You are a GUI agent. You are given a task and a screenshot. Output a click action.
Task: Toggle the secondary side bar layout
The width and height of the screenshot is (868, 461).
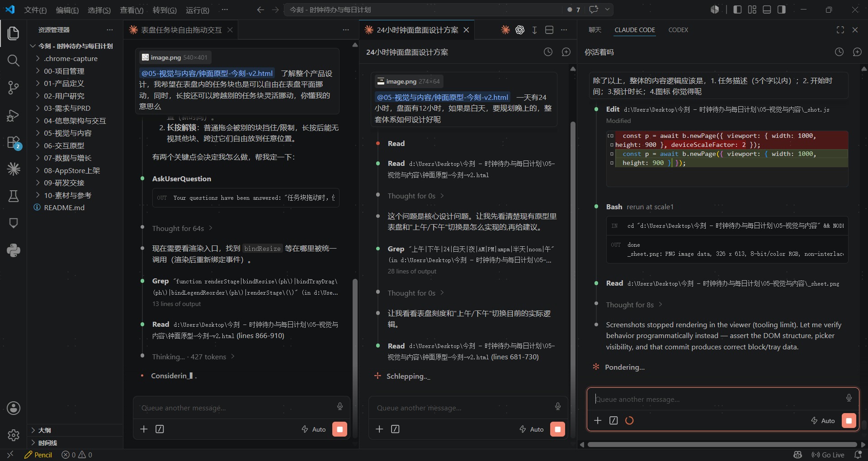tap(781, 9)
